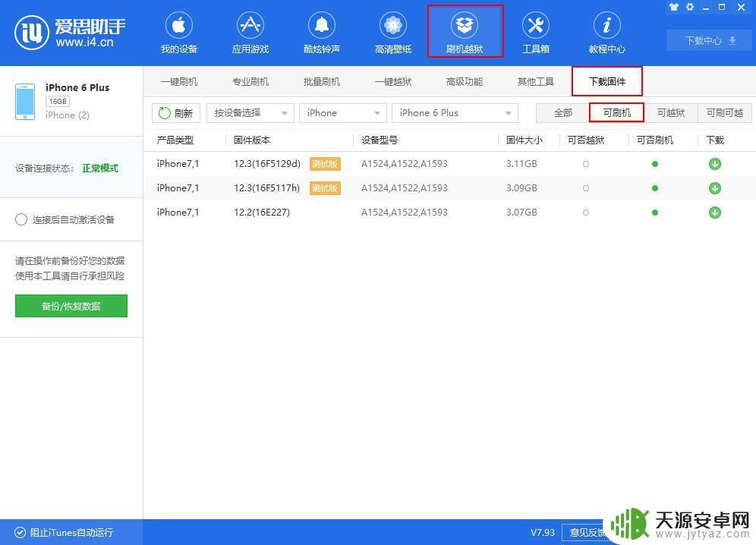Switch to 一键刷机 tab
The height and width of the screenshot is (545, 756).
(179, 81)
